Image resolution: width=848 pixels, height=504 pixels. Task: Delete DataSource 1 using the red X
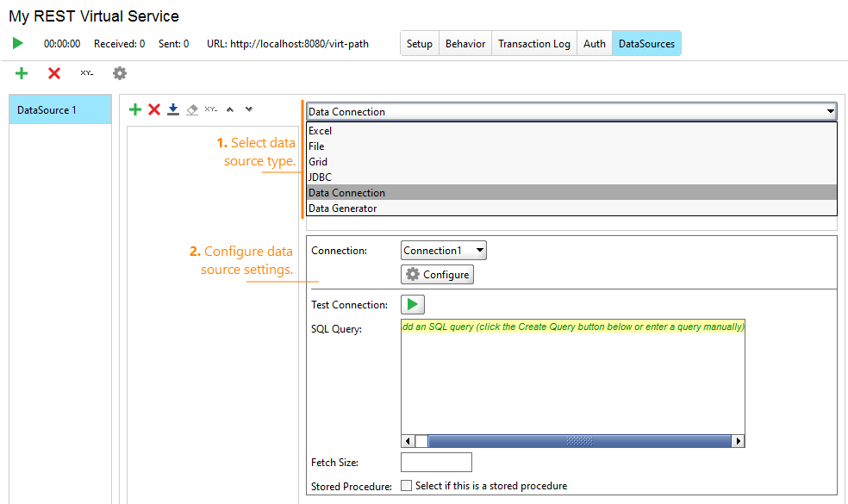[x=53, y=73]
